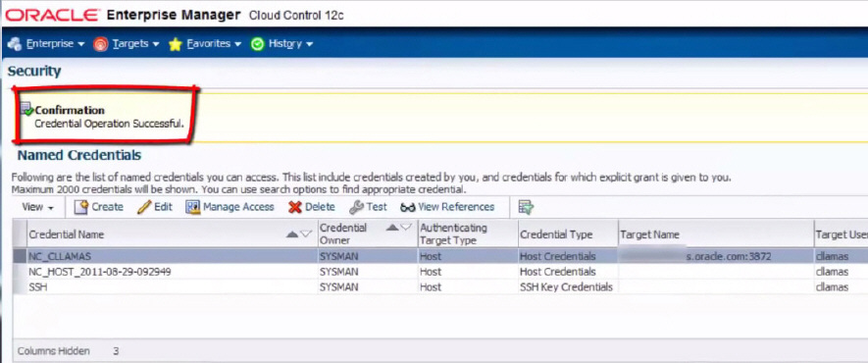Sort Credential Owner column ascending

[x=392, y=228]
